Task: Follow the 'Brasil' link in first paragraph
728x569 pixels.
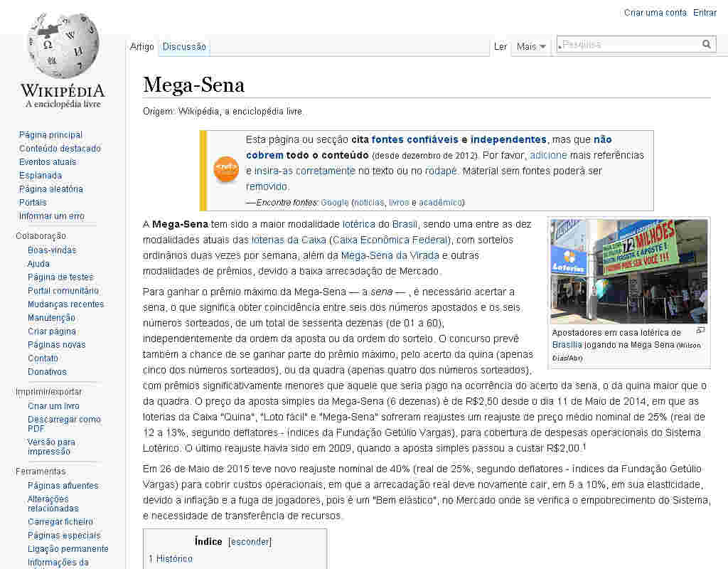Action: (405, 224)
